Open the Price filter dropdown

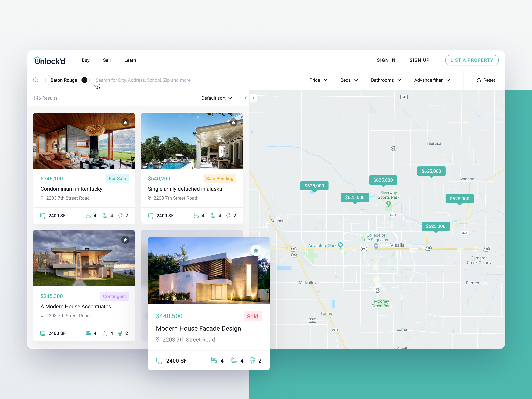(318, 80)
